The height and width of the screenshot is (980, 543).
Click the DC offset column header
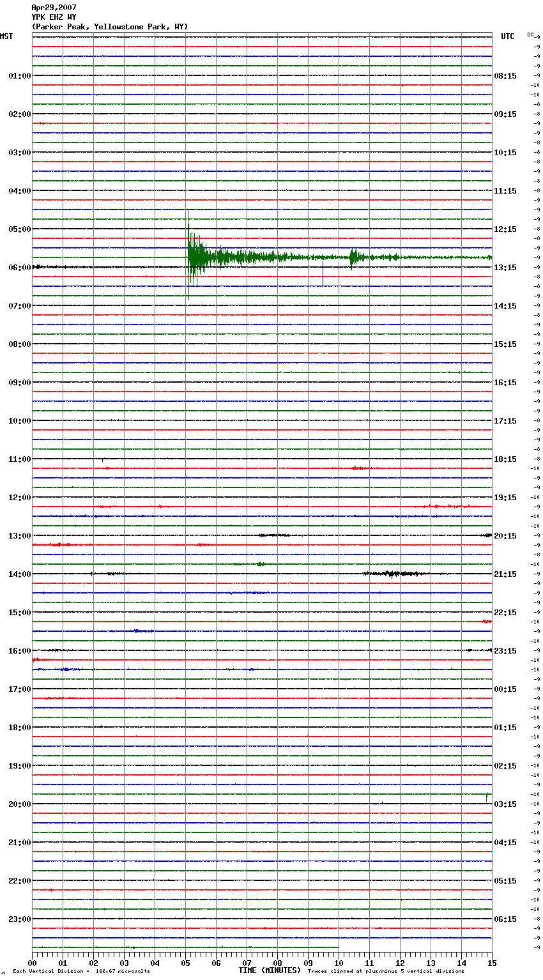[531, 34]
